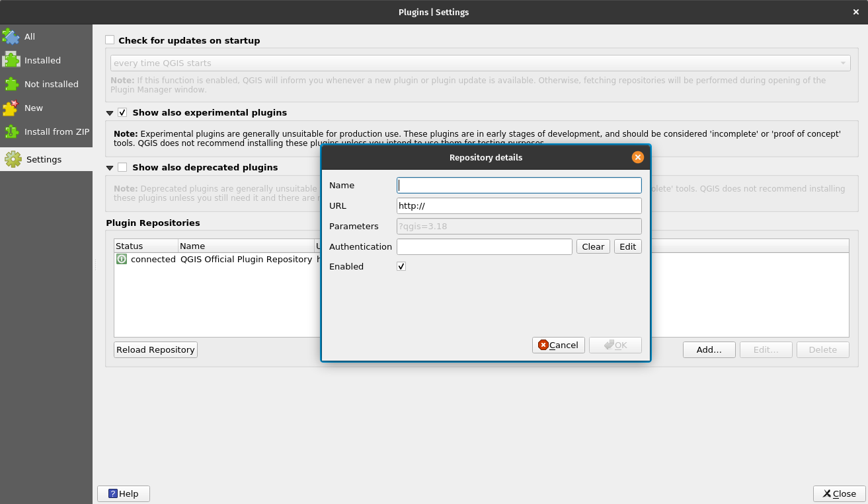This screenshot has height=504, width=868.
Task: Click the Not installed plugins icon
Action: [11, 84]
